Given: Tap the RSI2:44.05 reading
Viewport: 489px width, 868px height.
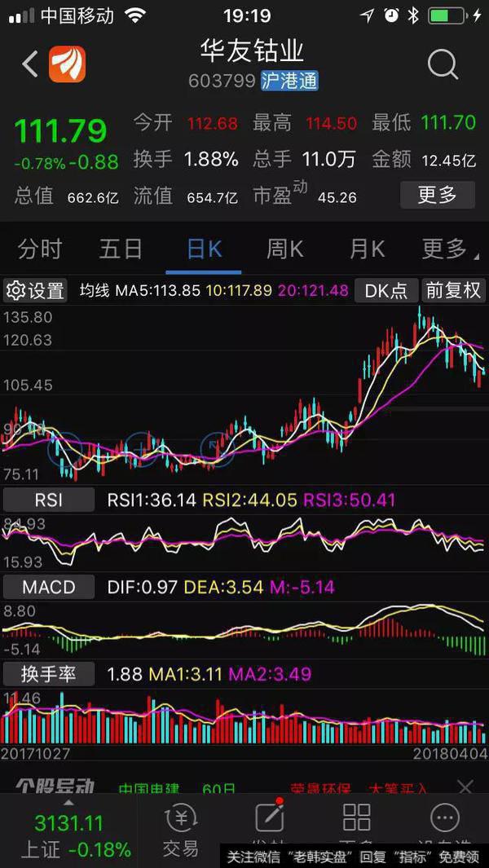Looking at the screenshot, I should point(249,500).
